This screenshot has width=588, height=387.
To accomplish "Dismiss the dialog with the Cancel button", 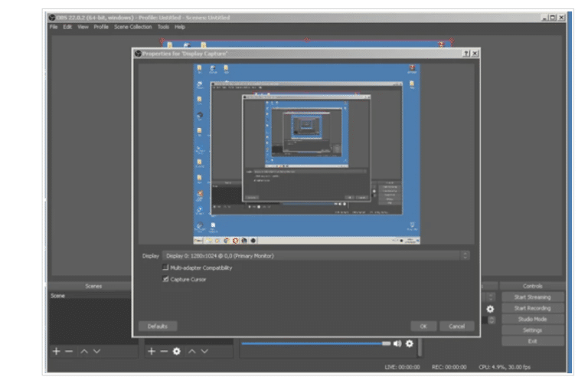I will 457,326.
